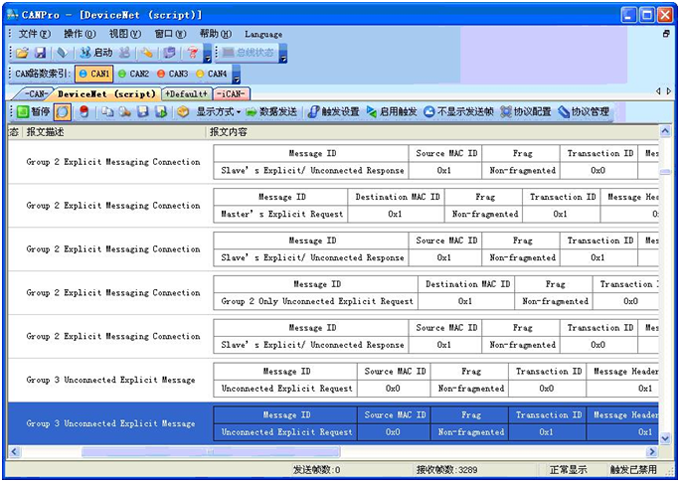Click the save disk icon in top toolbar
Image resolution: width=680 pixels, height=482 pixels.
40,53
